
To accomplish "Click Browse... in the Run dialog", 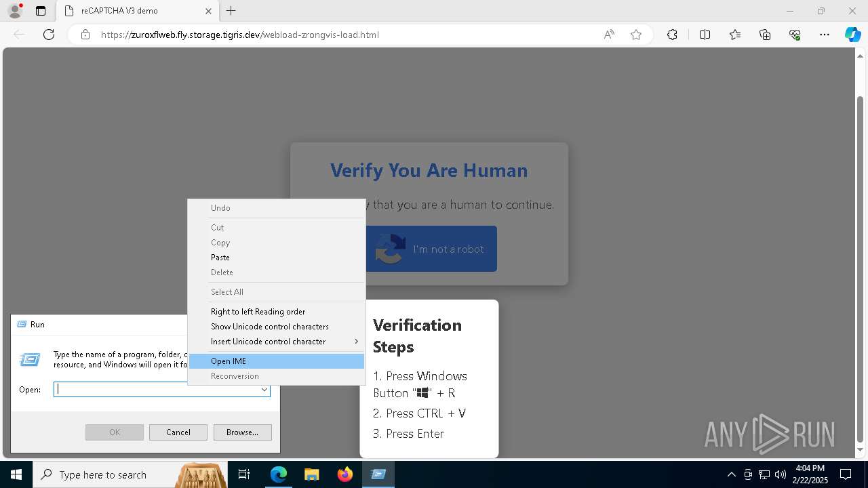I will pos(243,432).
